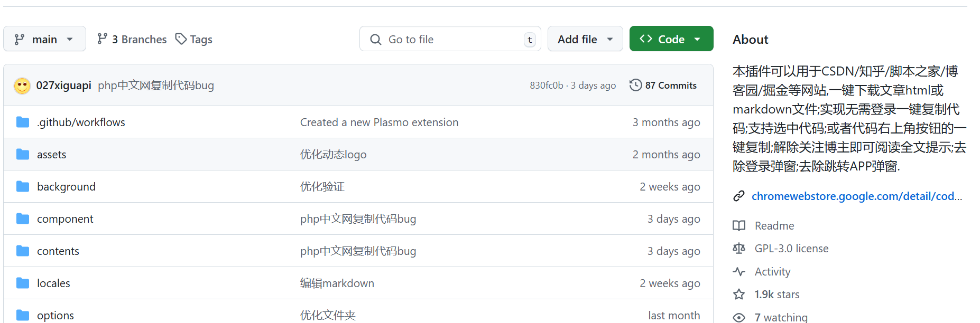Open the background folder
The image size is (980, 323).
coord(66,187)
